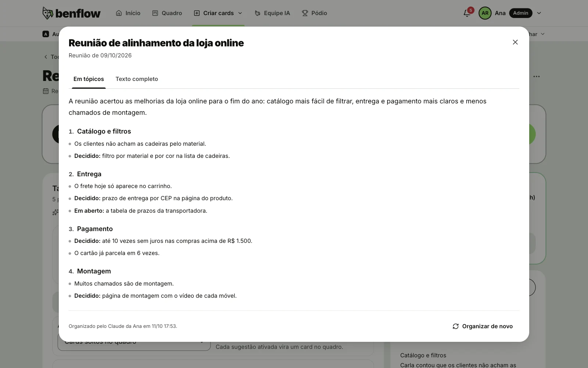Close the meeting summary dialog
This screenshot has width=588, height=368.
[515, 42]
